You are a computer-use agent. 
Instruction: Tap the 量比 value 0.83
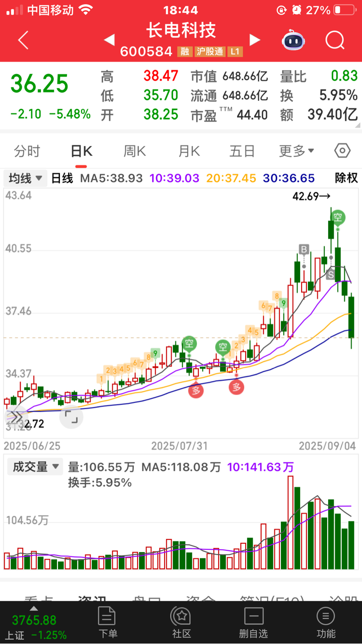(344, 76)
